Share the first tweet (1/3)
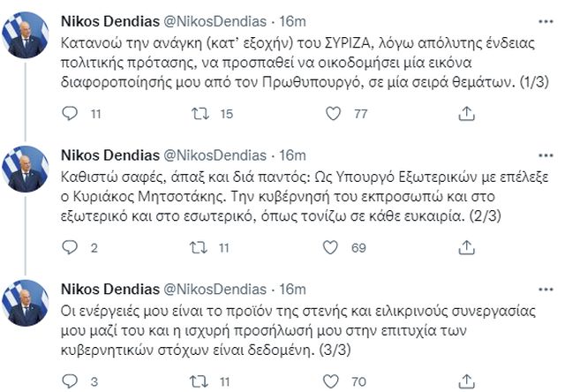 point(466,113)
